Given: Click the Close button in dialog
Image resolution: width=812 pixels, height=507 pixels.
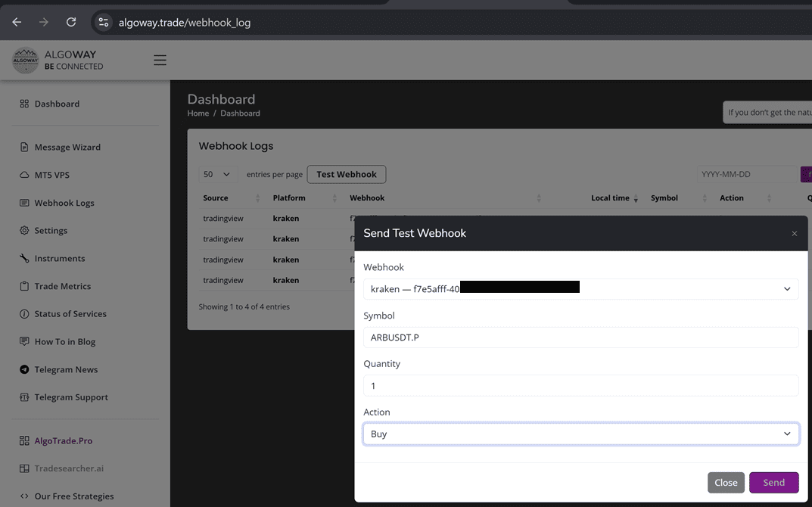Looking at the screenshot, I should click(726, 483).
